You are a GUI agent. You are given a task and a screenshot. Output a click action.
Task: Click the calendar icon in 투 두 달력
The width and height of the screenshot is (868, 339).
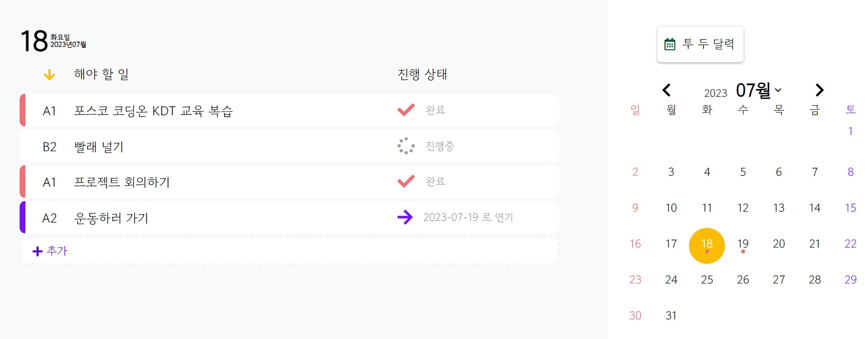pos(670,45)
